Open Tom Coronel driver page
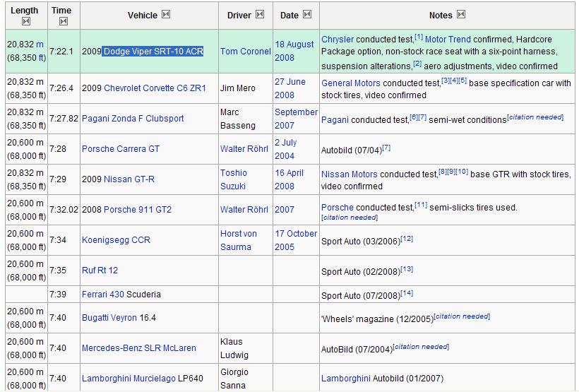Image resolution: width=579 pixels, height=392 pixels. pos(246,52)
